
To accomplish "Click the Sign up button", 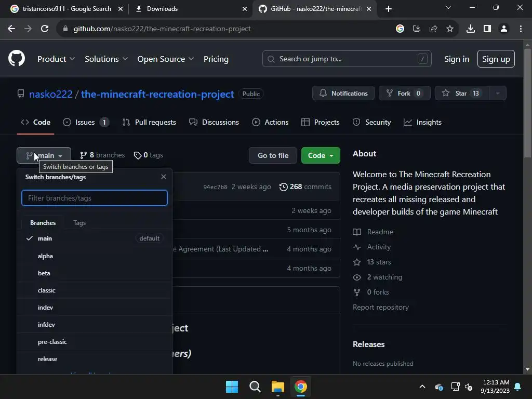I will click(496, 59).
